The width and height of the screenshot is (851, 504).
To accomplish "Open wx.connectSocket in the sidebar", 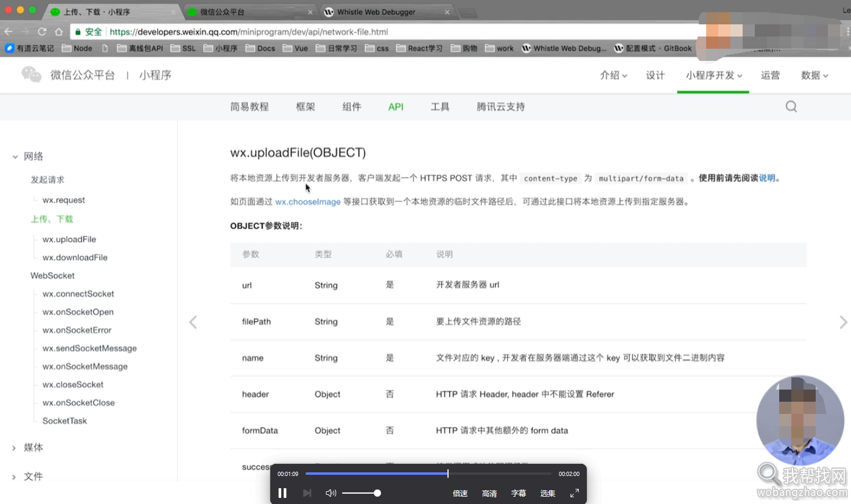I will pyautogui.click(x=79, y=294).
